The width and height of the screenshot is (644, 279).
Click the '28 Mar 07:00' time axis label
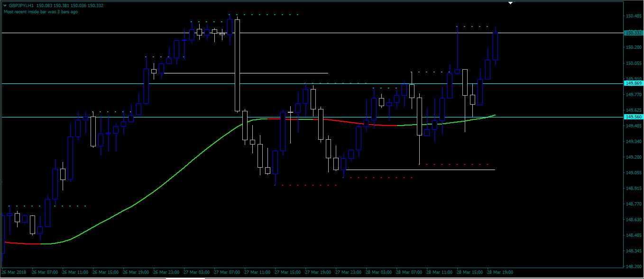tap(409, 272)
